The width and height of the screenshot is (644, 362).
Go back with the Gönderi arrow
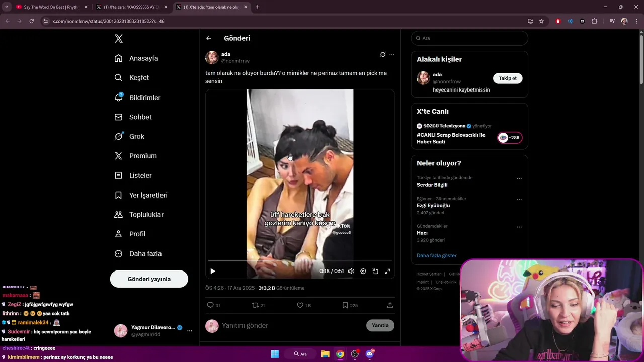[209, 38]
